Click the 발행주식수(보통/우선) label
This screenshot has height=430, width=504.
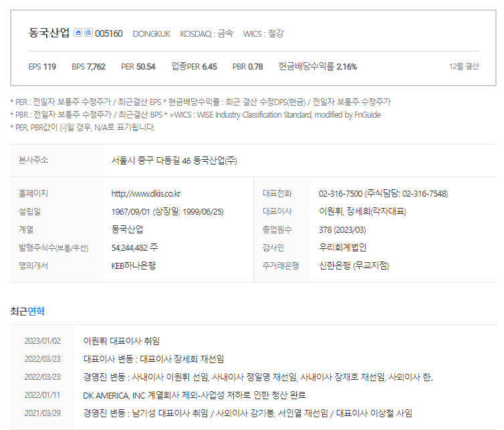coord(53,247)
